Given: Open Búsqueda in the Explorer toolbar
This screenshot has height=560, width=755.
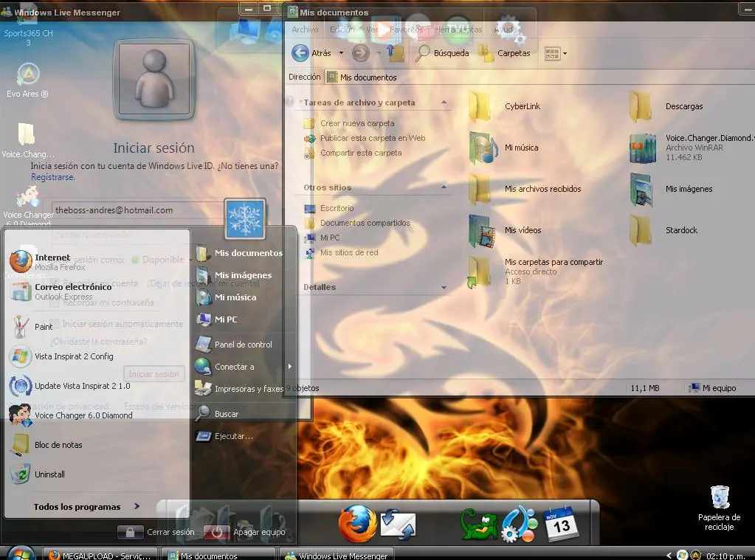Looking at the screenshot, I should (443, 53).
